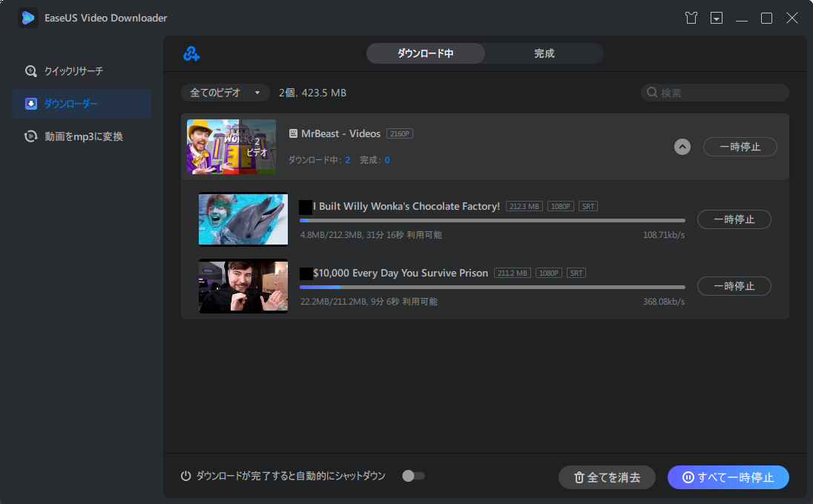Open the 全てのビデオ filter dropdown

coord(225,92)
